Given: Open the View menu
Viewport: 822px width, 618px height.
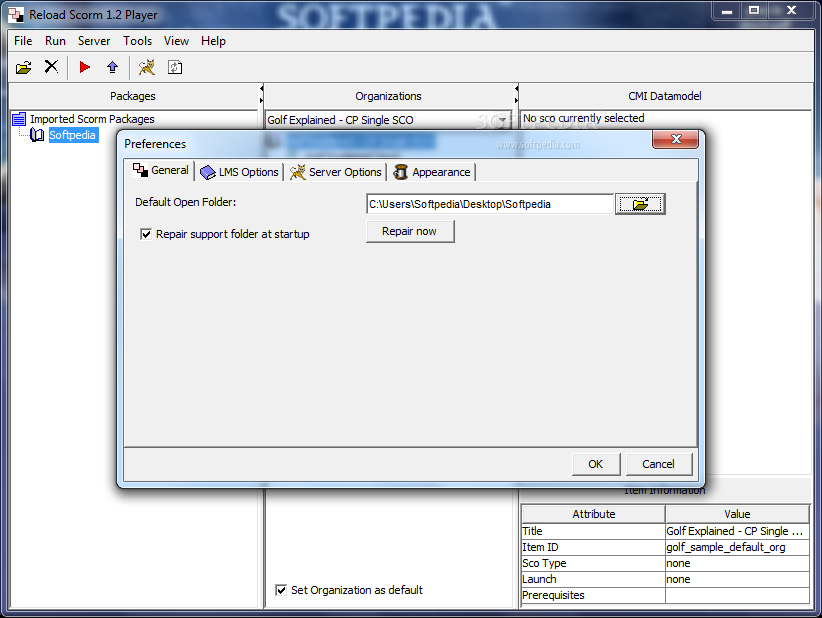Looking at the screenshot, I should 176,41.
